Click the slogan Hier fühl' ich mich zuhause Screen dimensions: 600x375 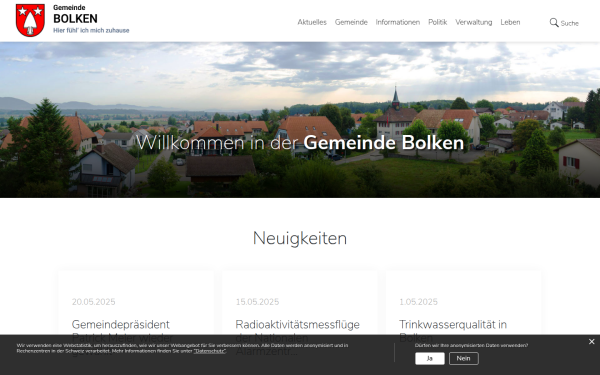coord(91,31)
